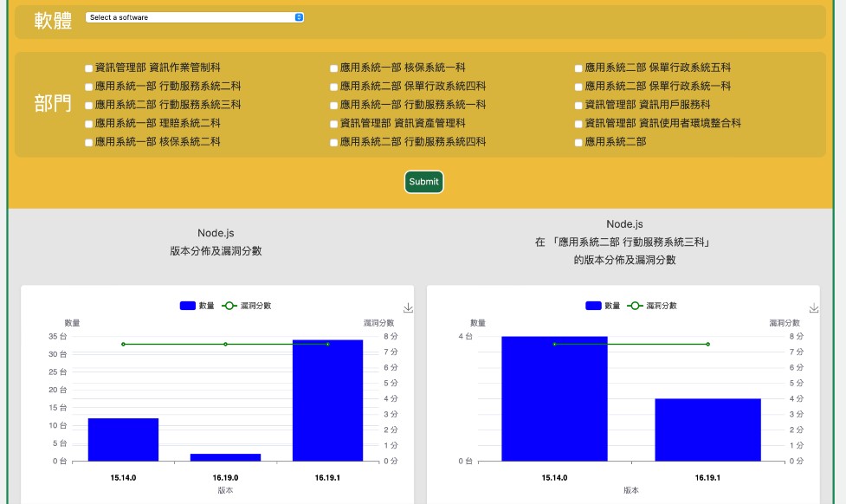Click the 16.19.1 bar in left chart
This screenshot has height=504, width=846.
click(327, 400)
